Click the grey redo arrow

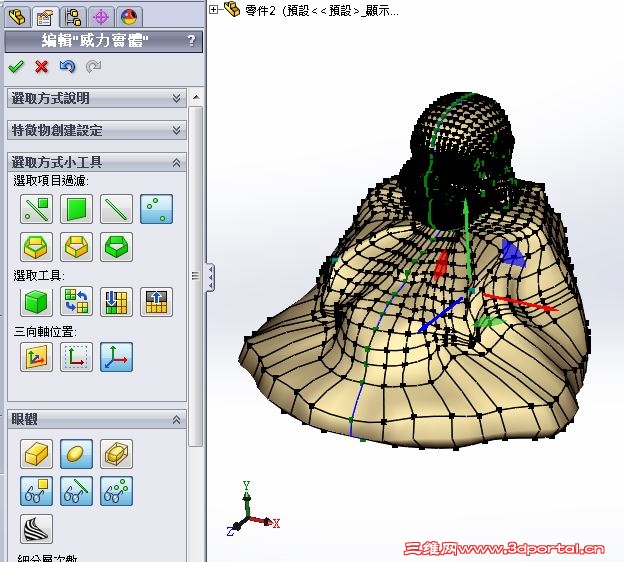coord(93,66)
